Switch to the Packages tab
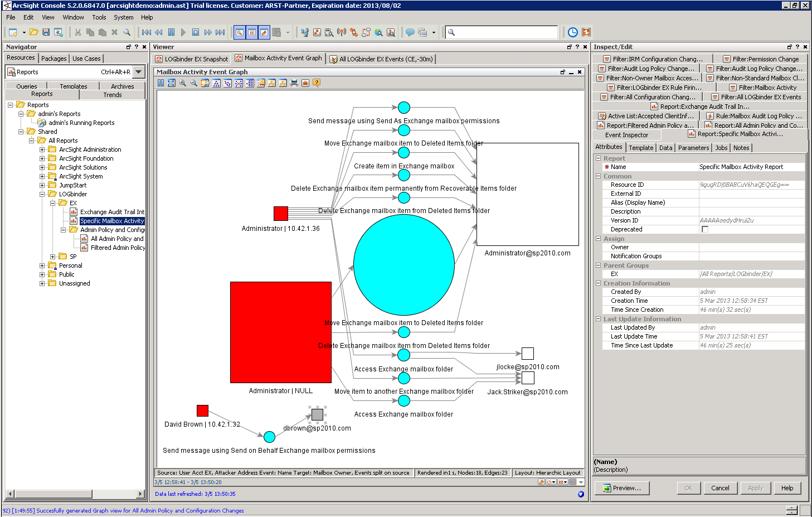Image resolution: width=812 pixels, height=517 pixels. point(54,59)
